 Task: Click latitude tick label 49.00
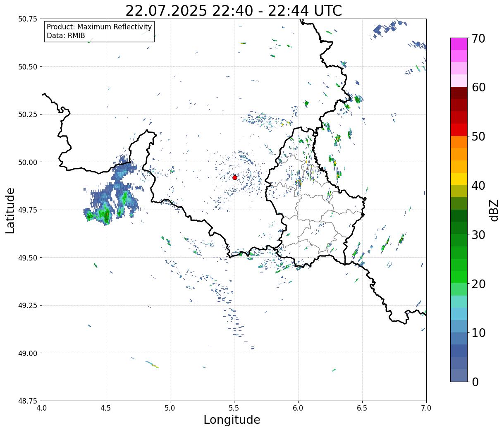(x=28, y=353)
